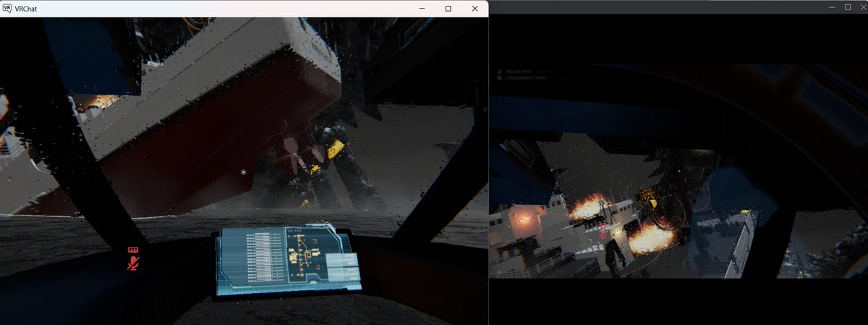Maximize the VRChat window

point(448,9)
